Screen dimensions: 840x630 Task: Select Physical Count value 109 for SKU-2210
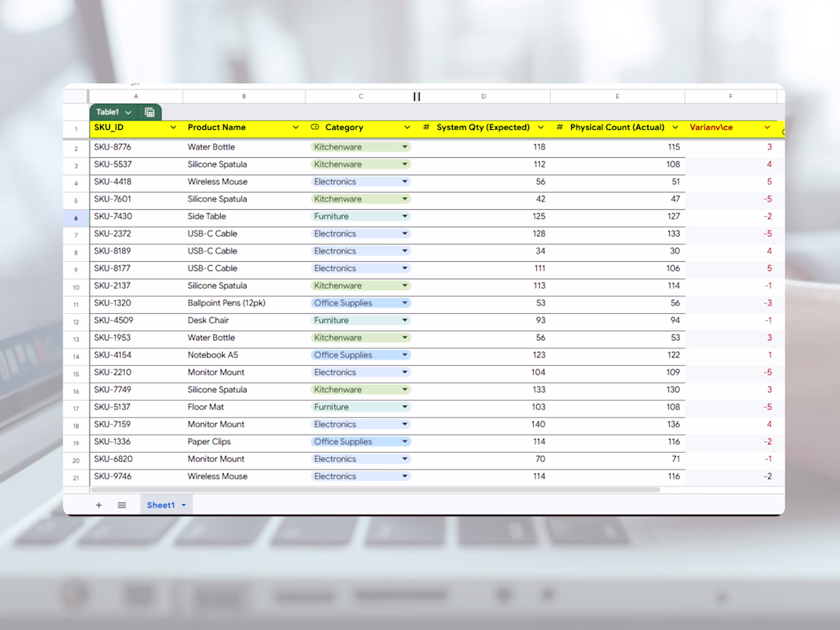[618, 373]
